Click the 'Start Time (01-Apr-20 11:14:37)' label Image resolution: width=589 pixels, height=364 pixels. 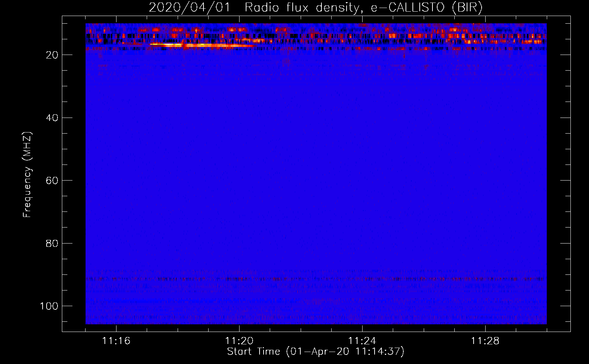316,352
